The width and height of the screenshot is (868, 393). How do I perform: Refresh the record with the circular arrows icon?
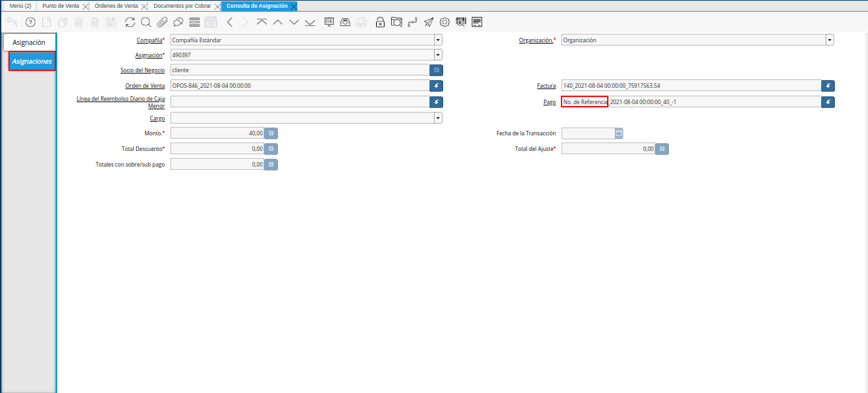[130, 22]
